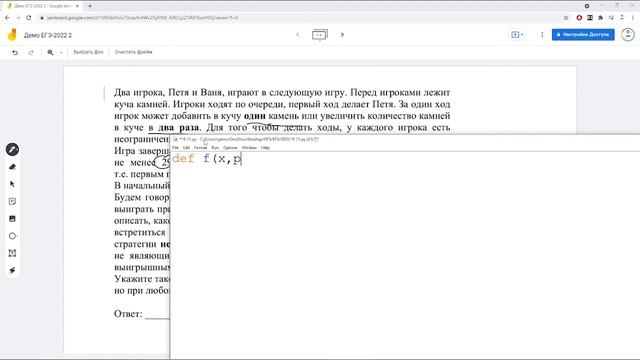
Task: Choose the Select arrow tool
Action: pos(12,184)
